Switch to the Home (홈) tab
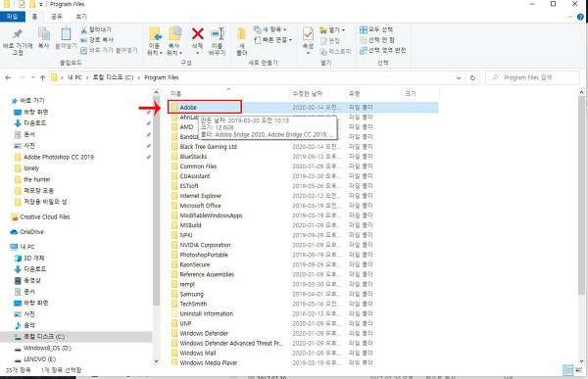The width and height of the screenshot is (588, 379). point(34,17)
